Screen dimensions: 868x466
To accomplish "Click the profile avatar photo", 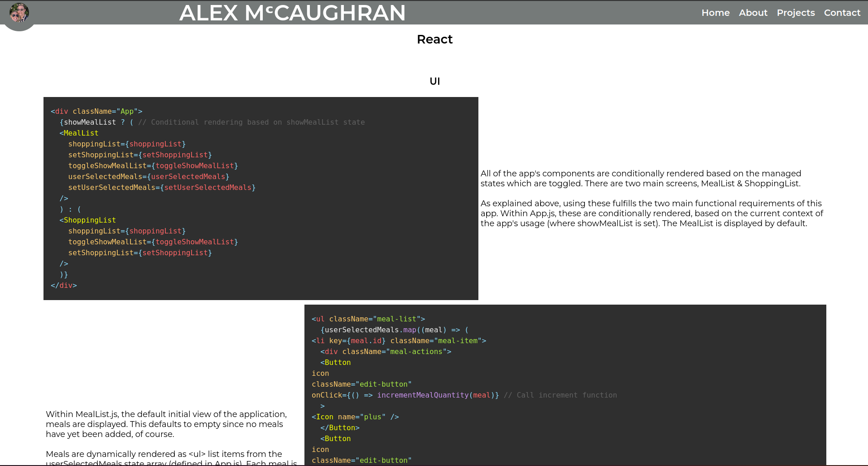I will pyautogui.click(x=19, y=13).
